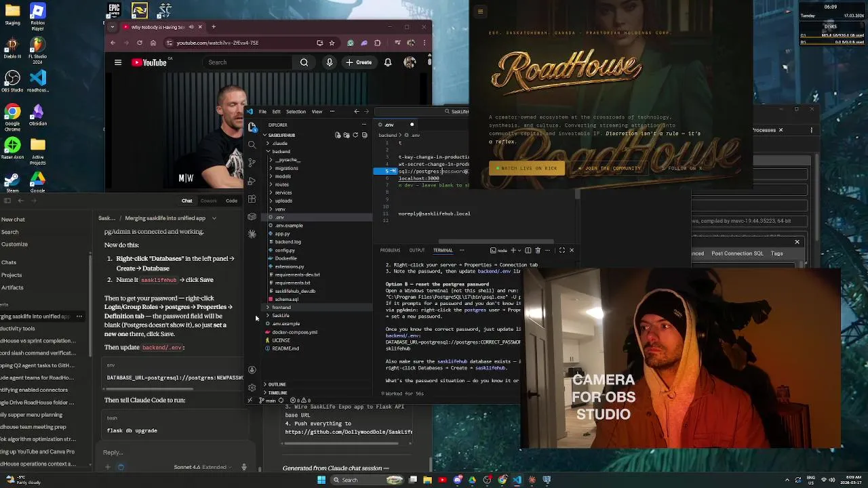Open the Claude Code asterisk icon in activity bar
The width and height of the screenshot is (868, 488).
tap(252, 234)
